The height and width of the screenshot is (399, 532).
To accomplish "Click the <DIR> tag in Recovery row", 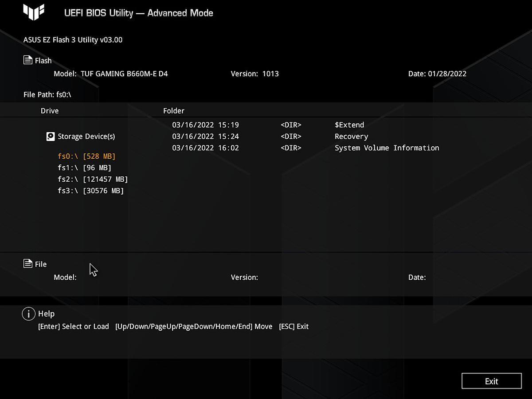I will click(291, 137).
